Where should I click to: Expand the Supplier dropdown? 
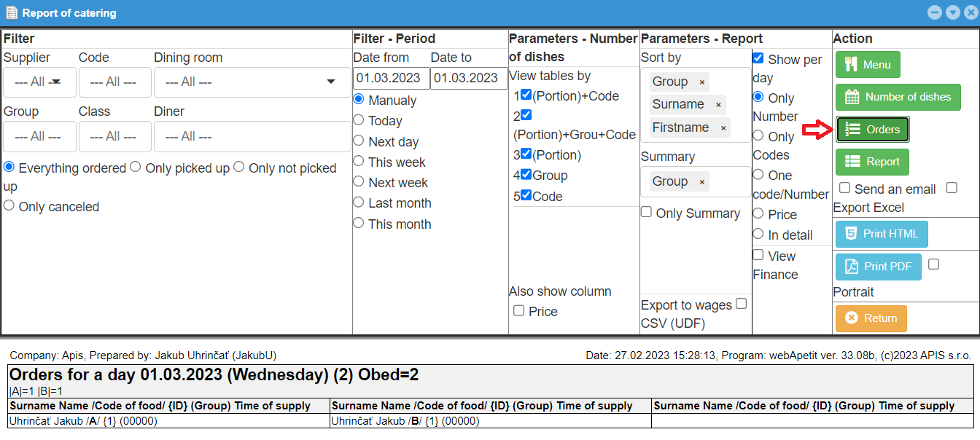[40, 82]
